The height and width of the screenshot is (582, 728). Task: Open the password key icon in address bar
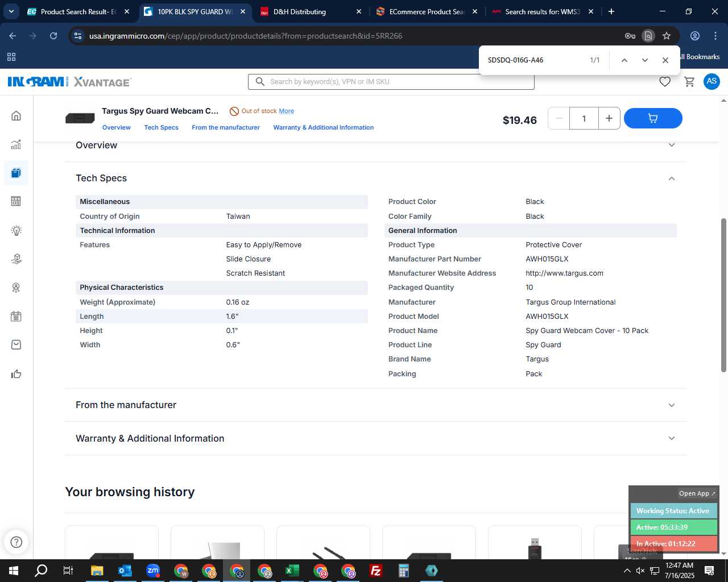630,36
